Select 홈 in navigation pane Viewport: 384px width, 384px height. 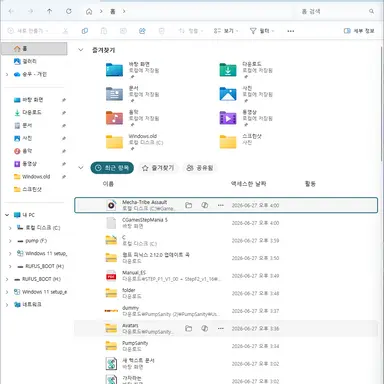[x=35, y=49]
